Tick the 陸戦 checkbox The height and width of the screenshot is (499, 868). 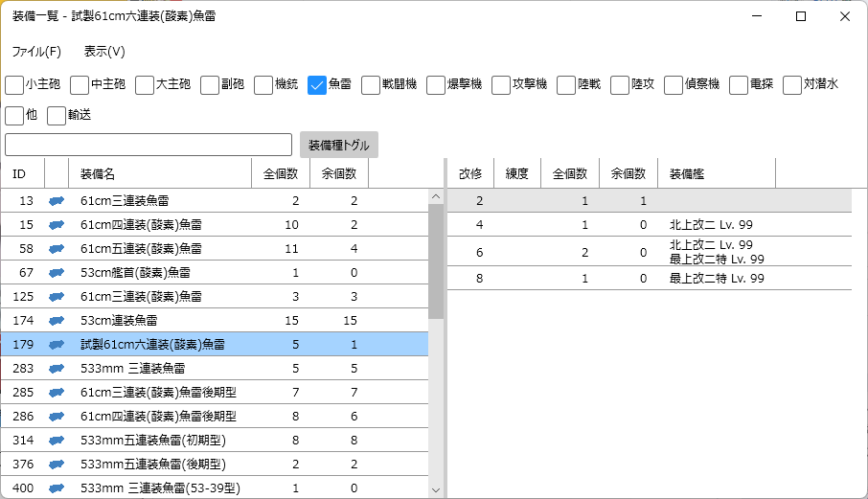coord(566,84)
